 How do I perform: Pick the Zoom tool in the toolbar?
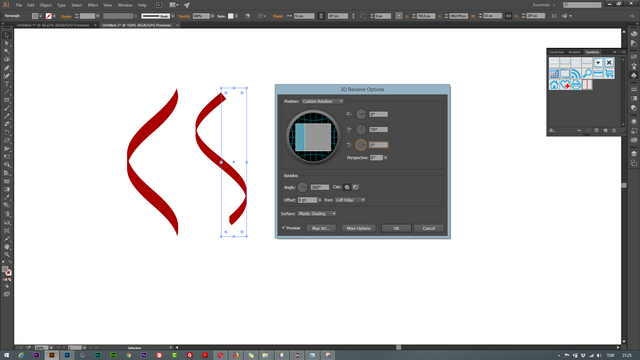7,255
